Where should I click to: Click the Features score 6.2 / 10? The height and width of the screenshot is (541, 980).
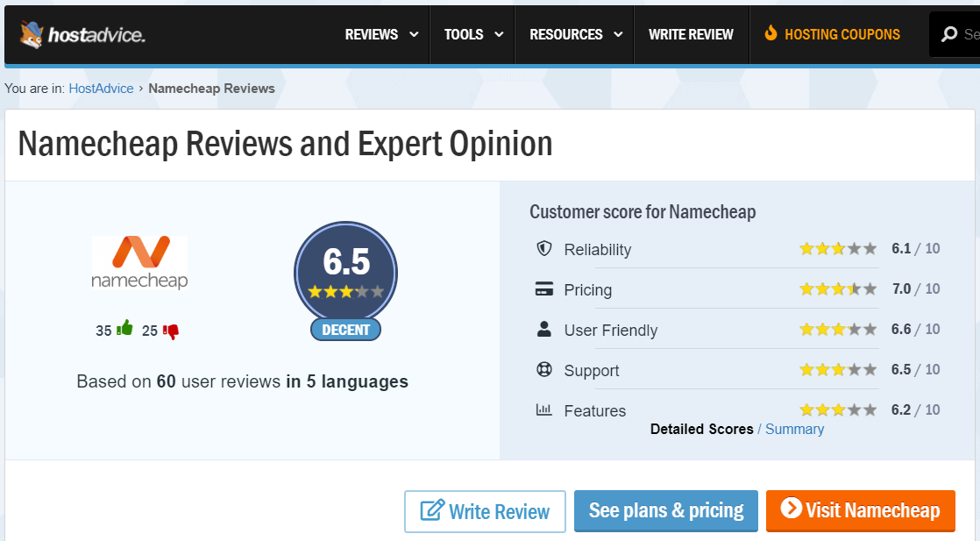916,409
